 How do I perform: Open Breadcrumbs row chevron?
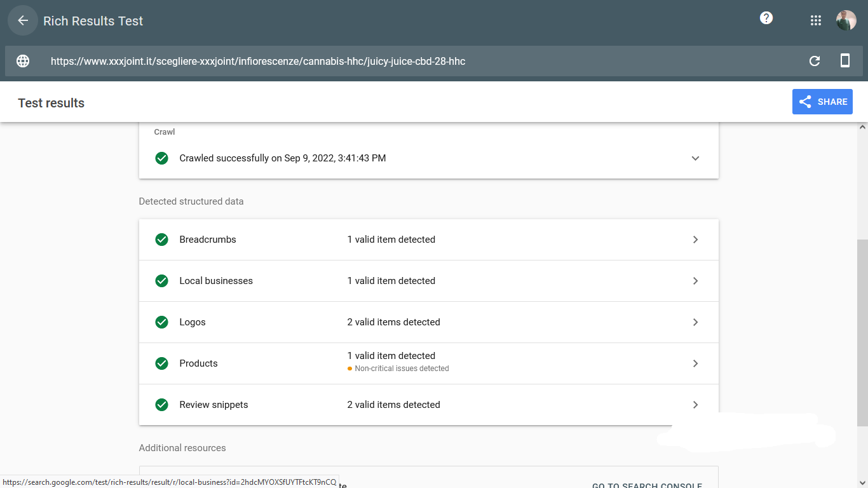695,240
